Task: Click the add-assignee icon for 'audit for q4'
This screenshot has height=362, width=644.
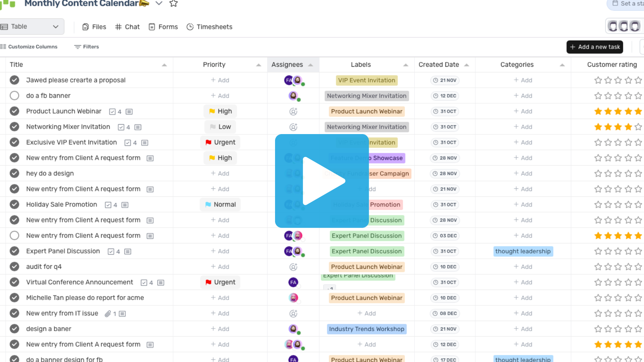Action: click(293, 267)
